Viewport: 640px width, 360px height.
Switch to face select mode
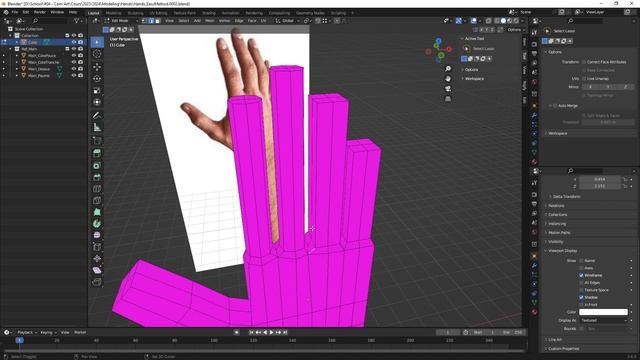coord(158,20)
